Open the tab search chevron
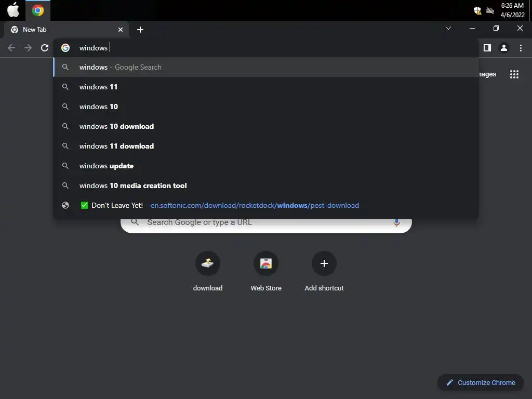The width and height of the screenshot is (532, 399). [448, 28]
